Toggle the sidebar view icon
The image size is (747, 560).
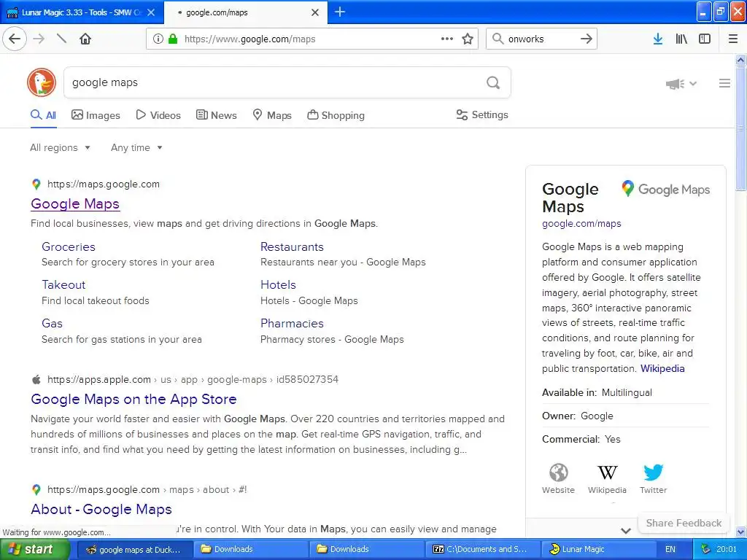click(705, 39)
